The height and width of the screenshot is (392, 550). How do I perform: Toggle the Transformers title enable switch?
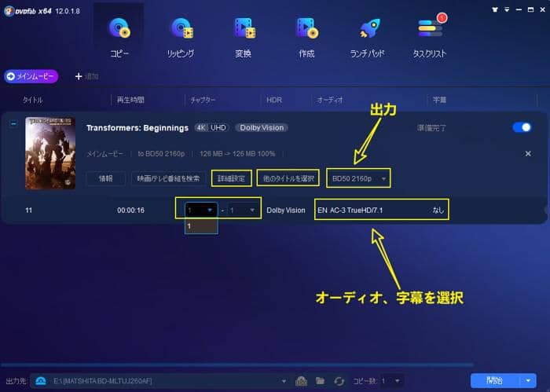521,127
